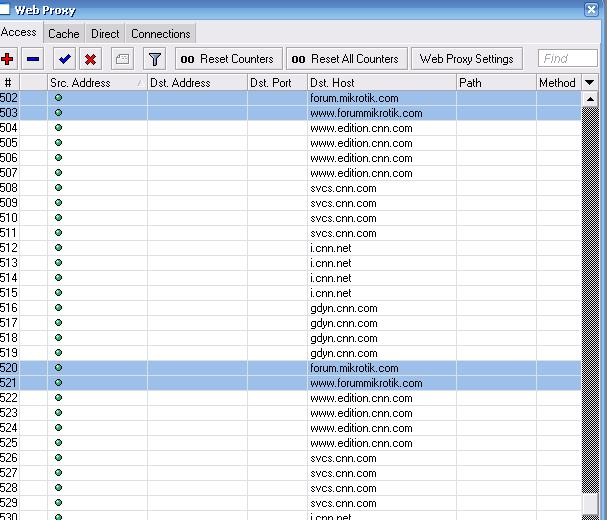
Task: Click the row number 522
Action: (x=9, y=398)
